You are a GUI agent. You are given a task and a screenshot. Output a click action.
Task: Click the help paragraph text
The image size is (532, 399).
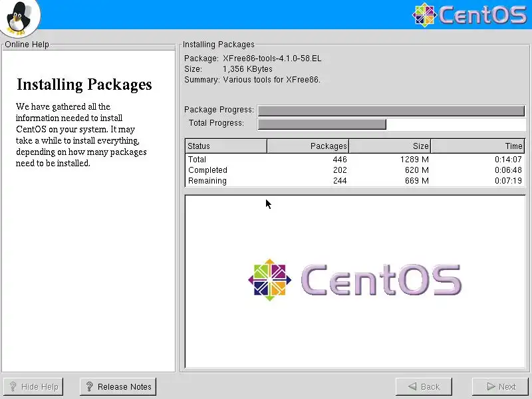coord(81,135)
